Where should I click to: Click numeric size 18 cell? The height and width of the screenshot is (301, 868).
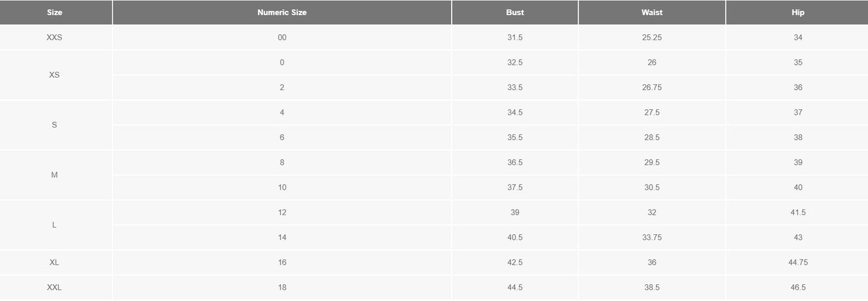[282, 288]
